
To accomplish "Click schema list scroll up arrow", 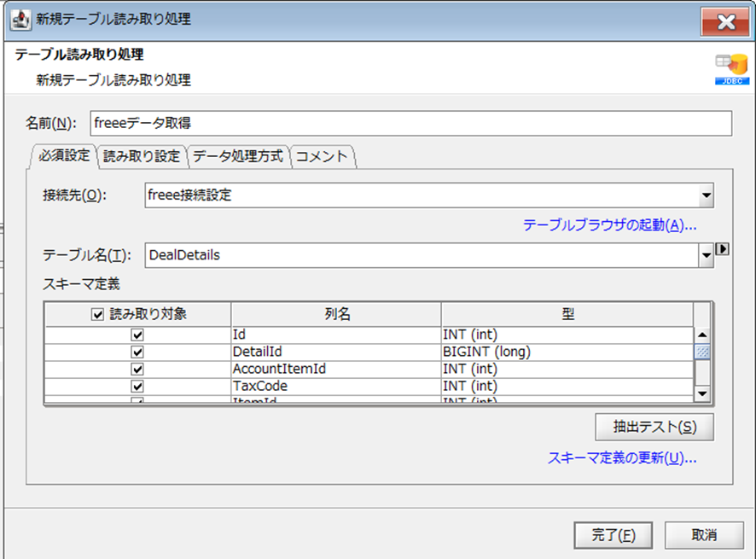I will point(702,335).
